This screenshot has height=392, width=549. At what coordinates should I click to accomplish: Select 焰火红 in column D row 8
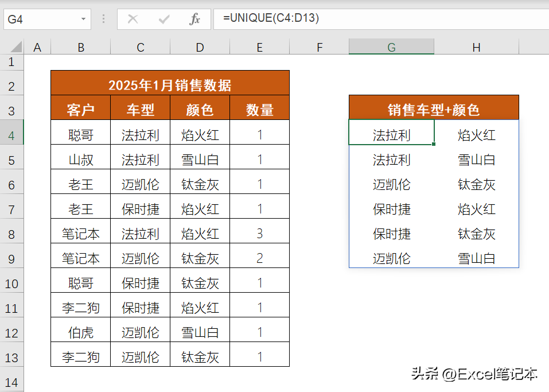(x=200, y=231)
